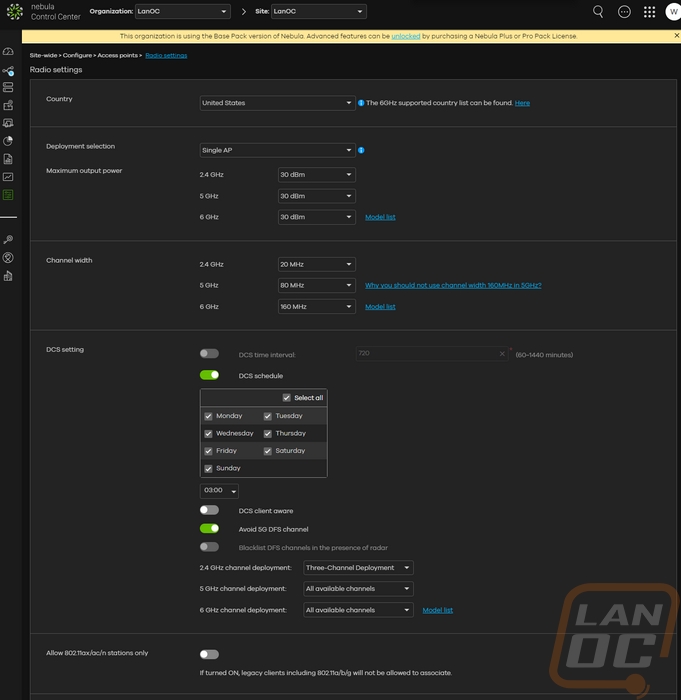Viewport: 681px width, 700px height.
Task: Open the topology share-nodes sidebar icon
Action: click(8, 70)
